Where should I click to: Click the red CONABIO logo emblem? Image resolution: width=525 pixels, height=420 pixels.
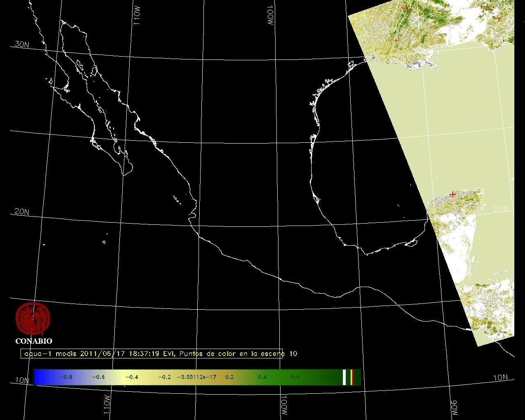coord(33,319)
